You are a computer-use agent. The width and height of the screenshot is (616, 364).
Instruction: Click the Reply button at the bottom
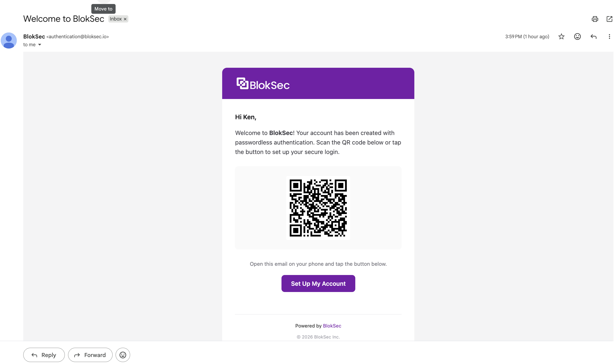coord(44,355)
